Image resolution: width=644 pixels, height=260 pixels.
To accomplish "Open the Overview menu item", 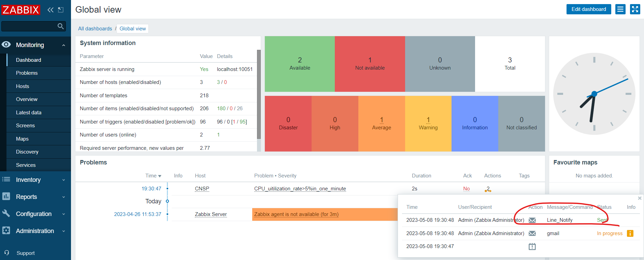I will click(x=39, y=99).
